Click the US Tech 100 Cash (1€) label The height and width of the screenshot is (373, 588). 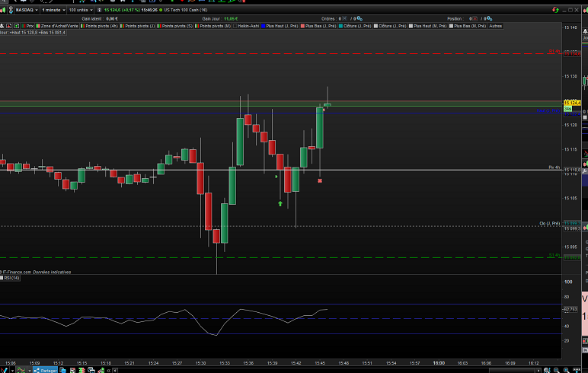(x=186, y=10)
